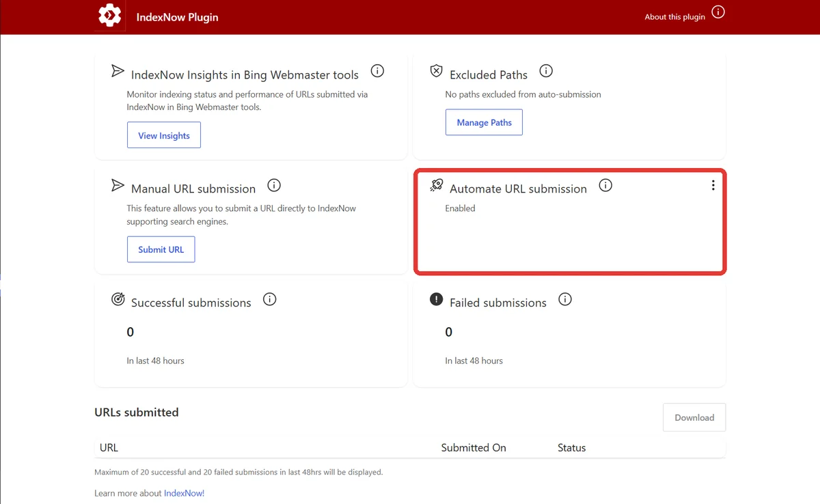The image size is (820, 504).
Task: Click the URL column header
Action: point(109,448)
